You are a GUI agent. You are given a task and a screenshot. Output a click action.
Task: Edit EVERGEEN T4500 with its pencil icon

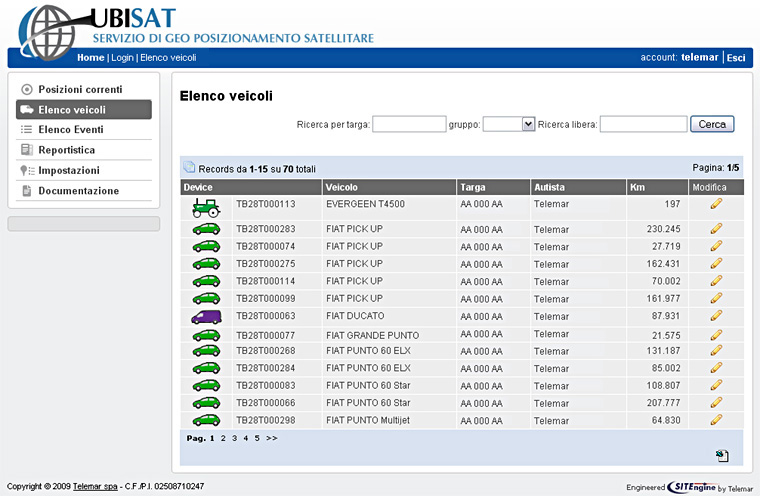pos(716,204)
